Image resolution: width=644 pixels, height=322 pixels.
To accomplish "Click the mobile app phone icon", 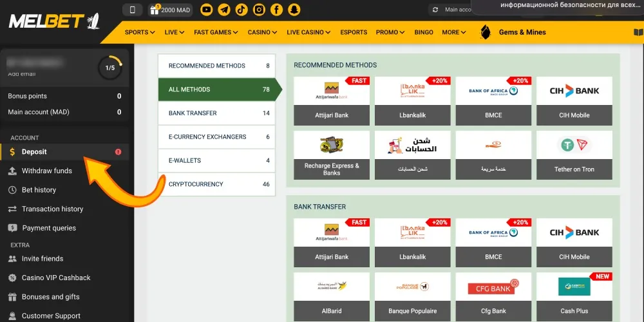I will pos(133,10).
